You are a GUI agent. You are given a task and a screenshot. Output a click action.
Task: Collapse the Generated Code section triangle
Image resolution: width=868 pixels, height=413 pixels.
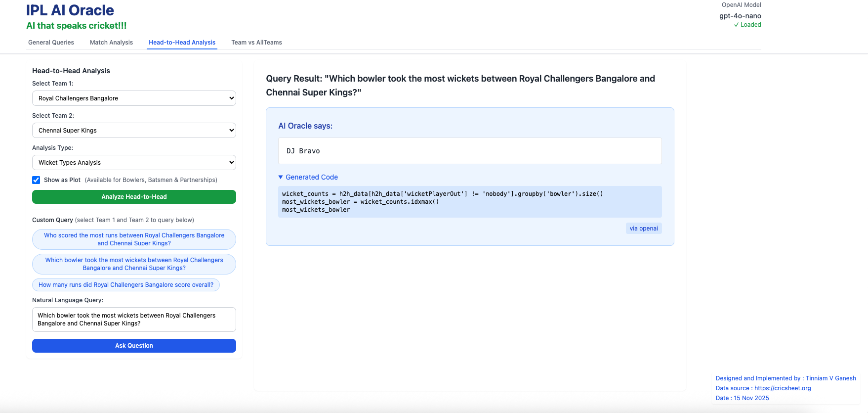(281, 177)
